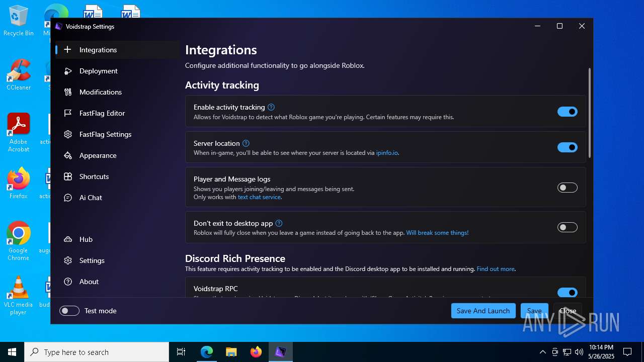This screenshot has height=362, width=644.
Task: Open the Find out more link
Action: pyautogui.click(x=496, y=269)
